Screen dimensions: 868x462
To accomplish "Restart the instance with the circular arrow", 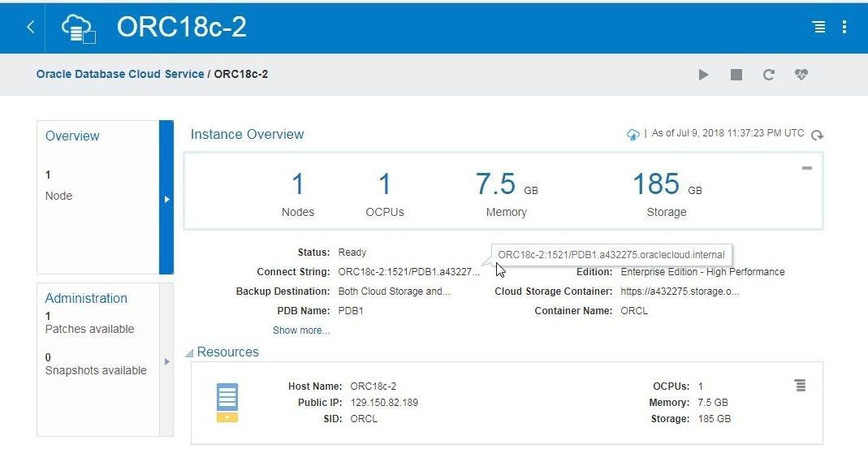I will point(768,75).
